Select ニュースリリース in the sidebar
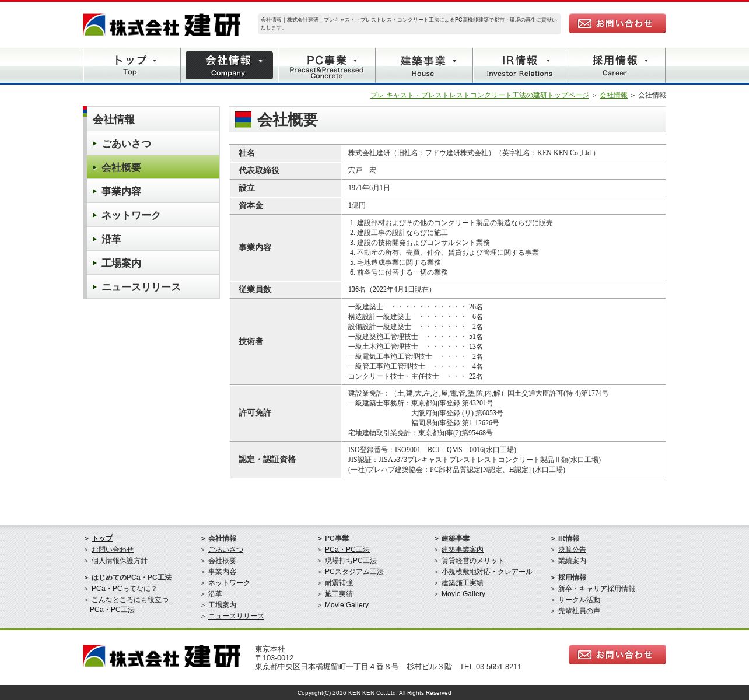This screenshot has width=749, height=700. pos(153,287)
